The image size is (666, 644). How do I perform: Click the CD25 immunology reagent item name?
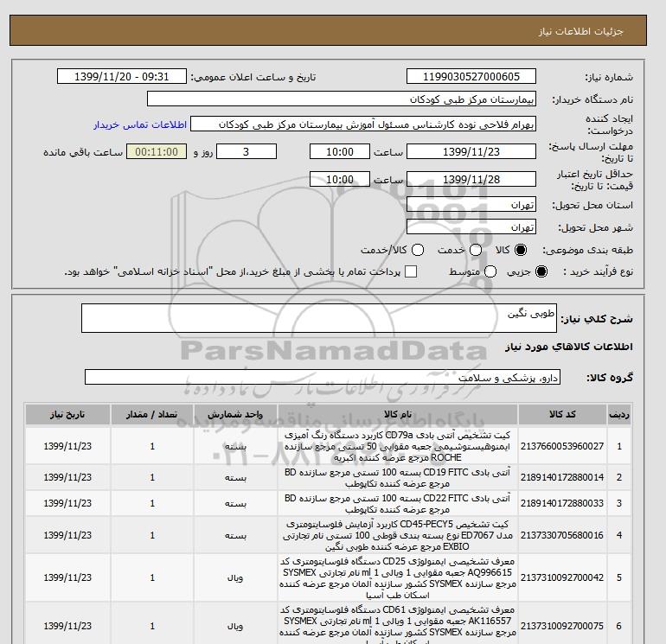398,577
